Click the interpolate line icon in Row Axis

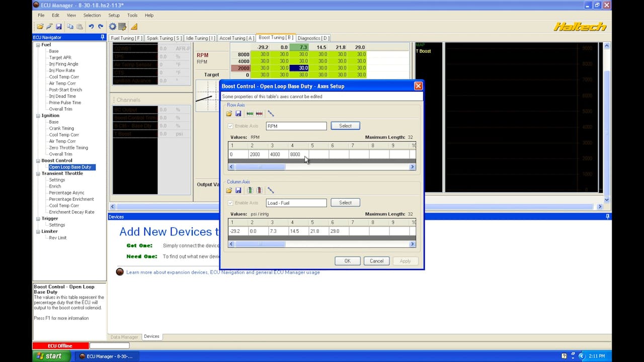271,114
